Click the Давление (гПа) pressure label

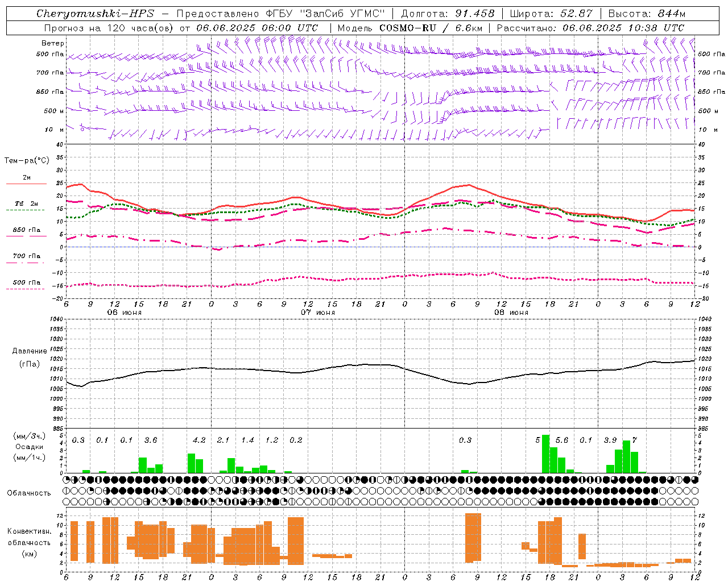coord(30,357)
